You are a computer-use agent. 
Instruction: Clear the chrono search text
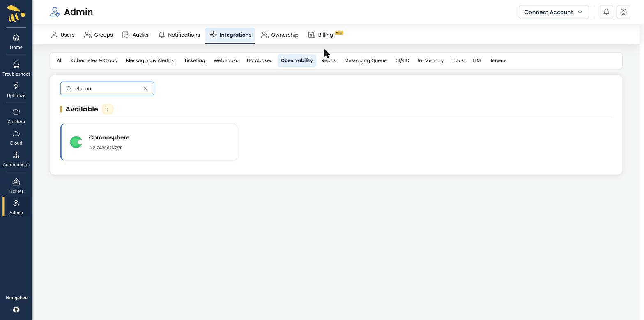145,88
